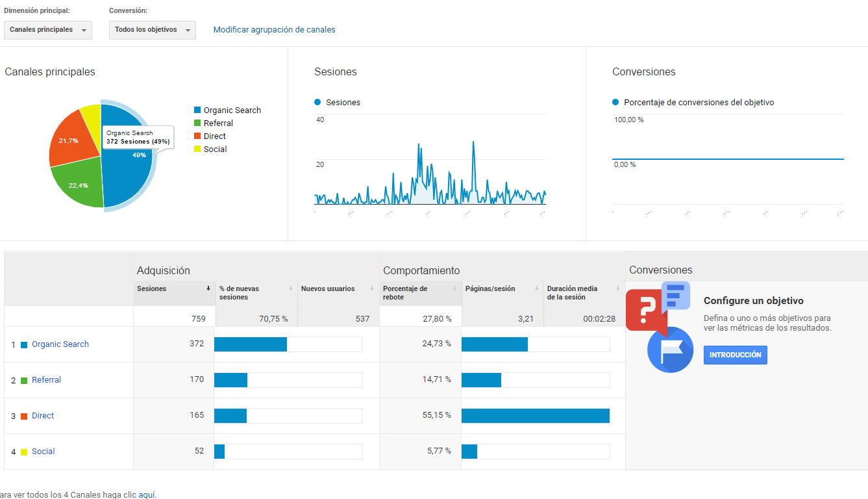Click Modificar agrupación de canales link
The height and width of the screenshot is (499, 868).
(275, 30)
